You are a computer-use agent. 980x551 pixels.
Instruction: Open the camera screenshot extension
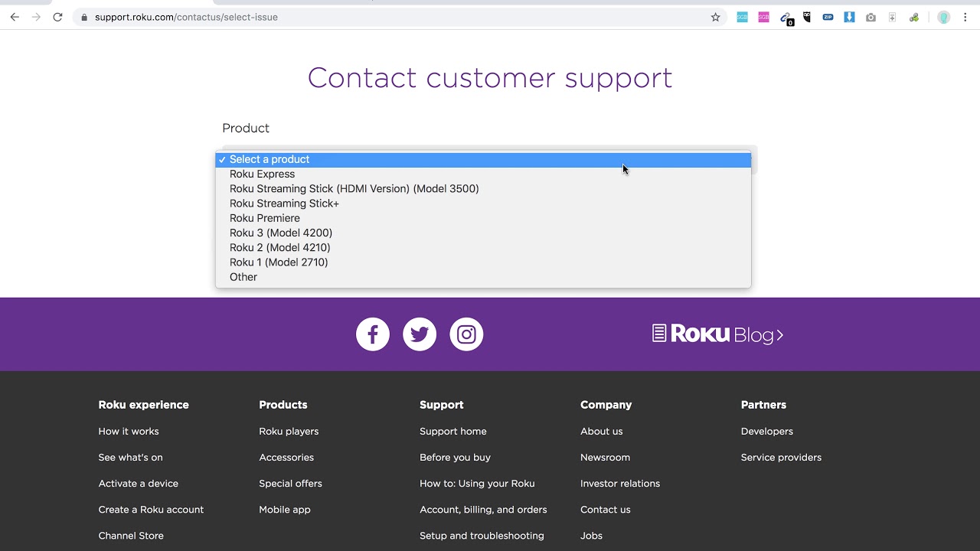pyautogui.click(x=871, y=17)
